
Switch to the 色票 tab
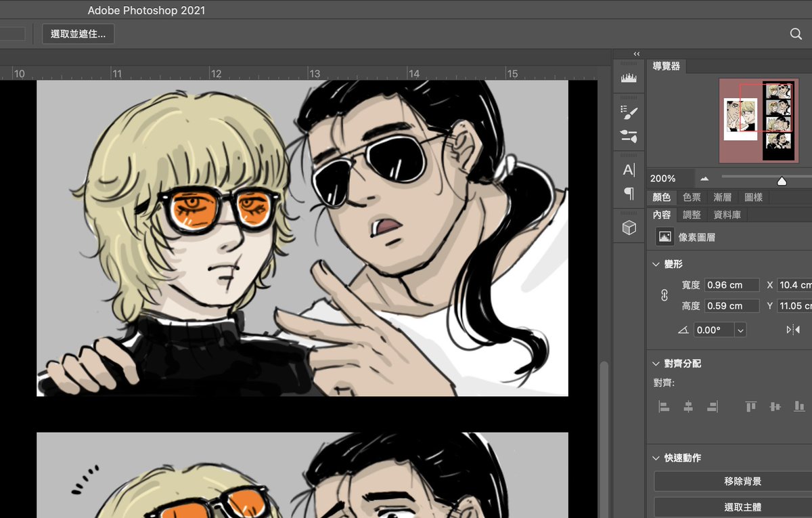pyautogui.click(x=692, y=197)
